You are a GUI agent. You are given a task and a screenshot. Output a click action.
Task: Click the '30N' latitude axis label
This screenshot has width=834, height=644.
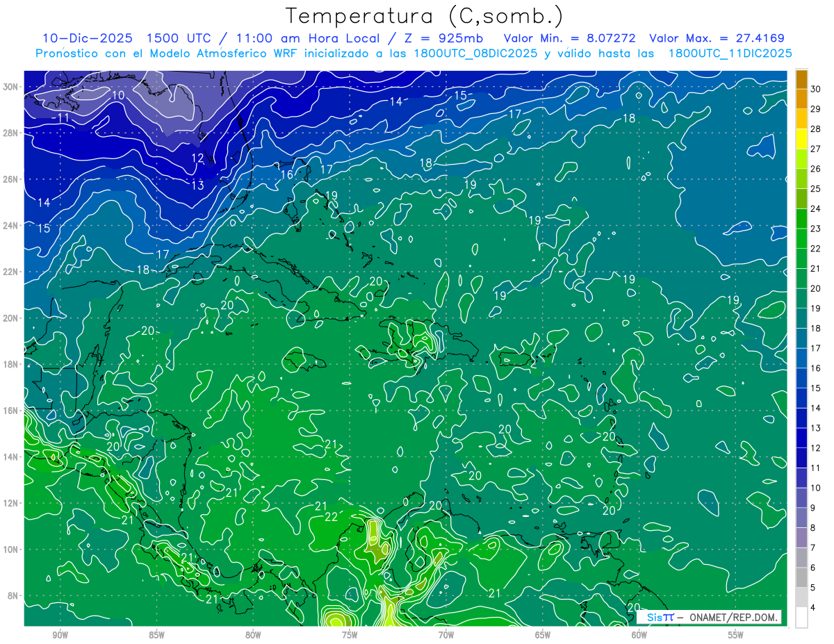(12, 87)
